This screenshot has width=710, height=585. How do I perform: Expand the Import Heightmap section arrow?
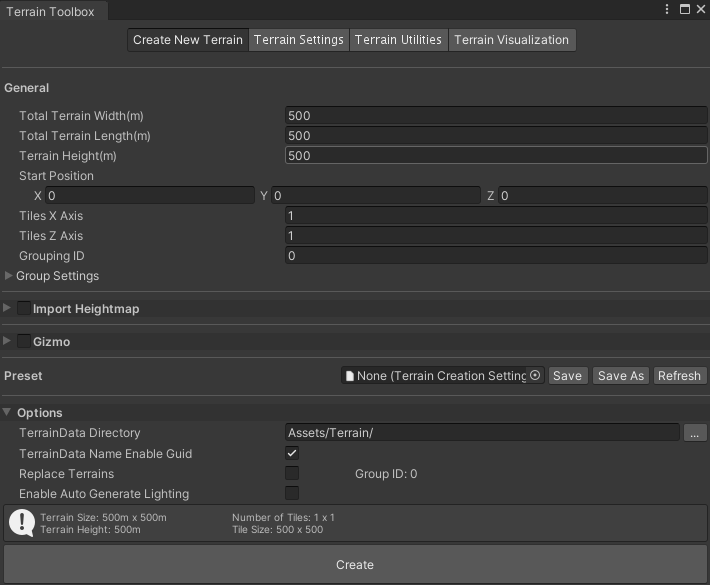(x=8, y=309)
